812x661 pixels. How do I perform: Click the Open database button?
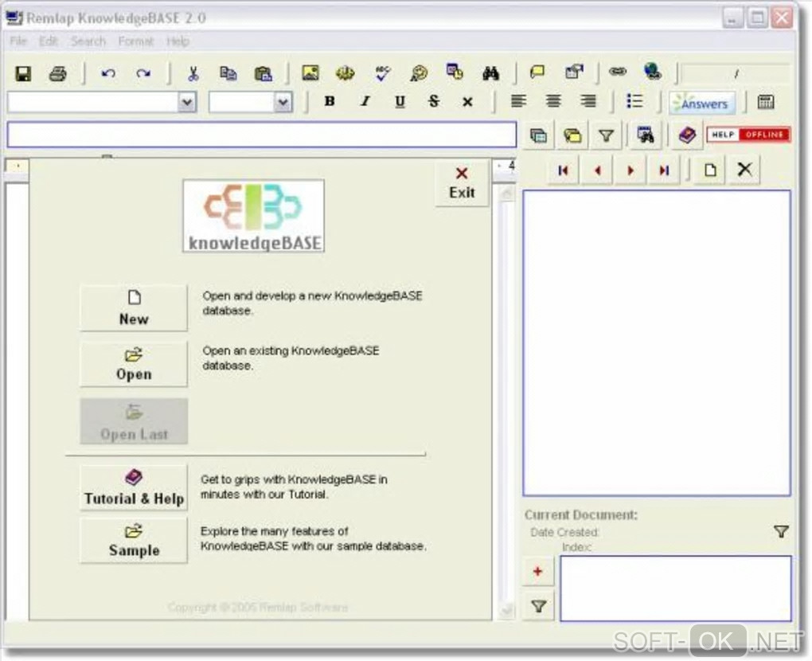(134, 364)
